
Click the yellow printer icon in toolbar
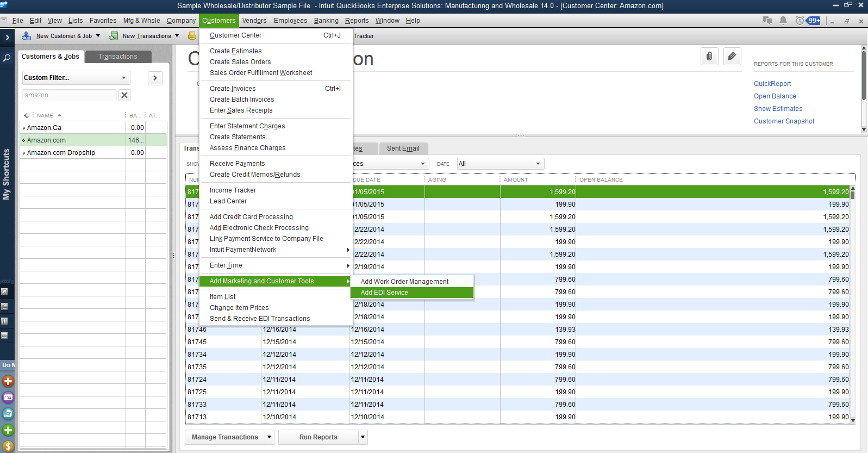click(x=192, y=36)
